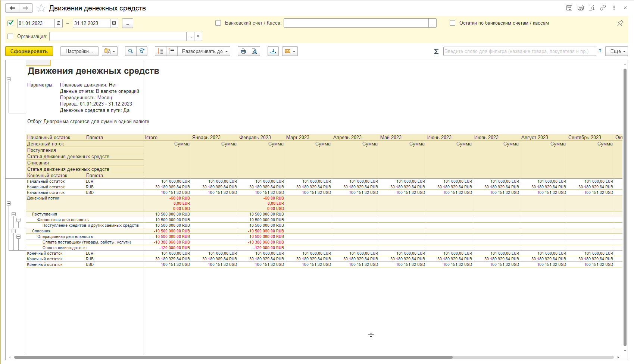Open the Разворачивать до dropdown
This screenshot has width=634, height=364.
[x=204, y=51]
